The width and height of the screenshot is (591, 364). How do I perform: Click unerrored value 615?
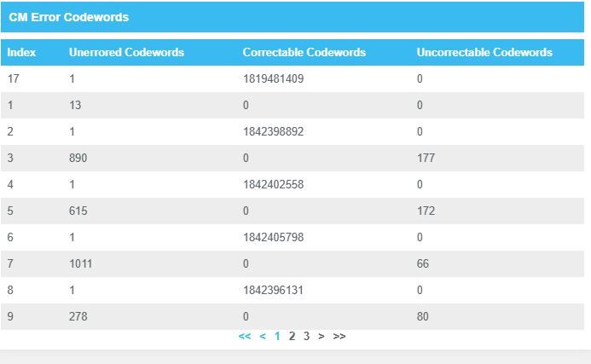tap(78, 211)
